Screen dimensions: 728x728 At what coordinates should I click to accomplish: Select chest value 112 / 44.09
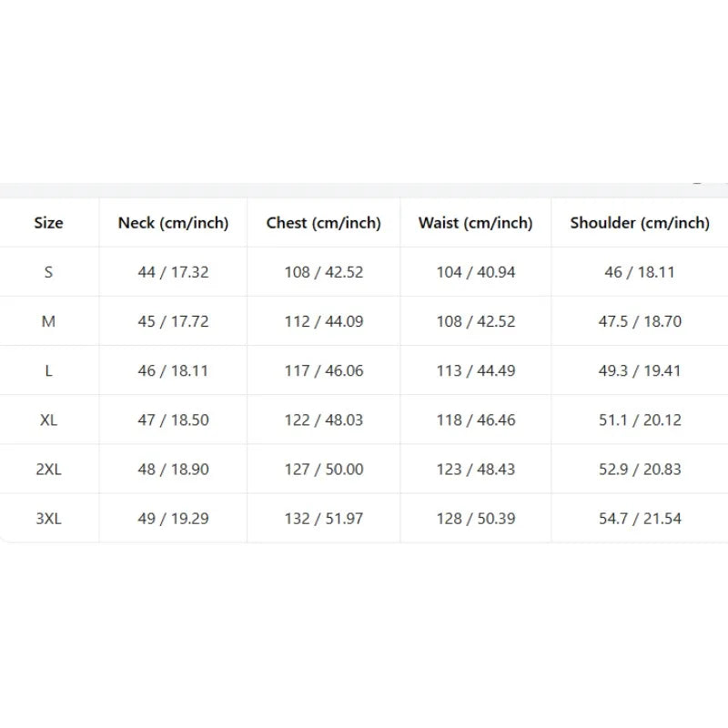pos(324,321)
